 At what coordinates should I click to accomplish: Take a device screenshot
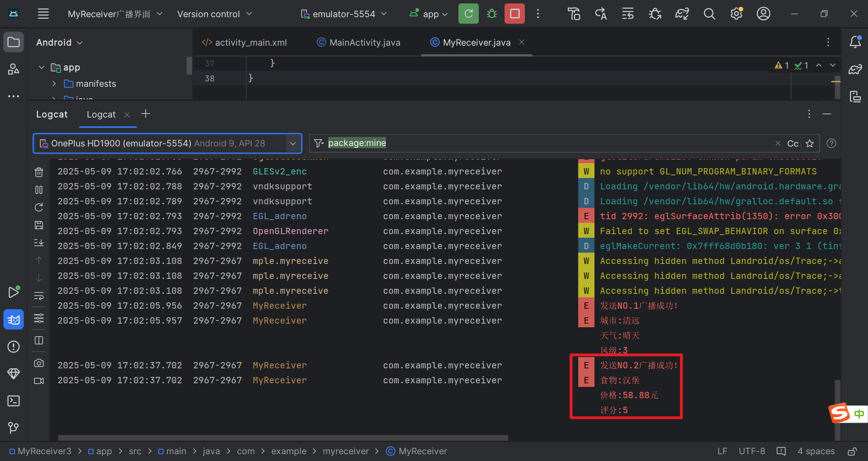point(38,363)
